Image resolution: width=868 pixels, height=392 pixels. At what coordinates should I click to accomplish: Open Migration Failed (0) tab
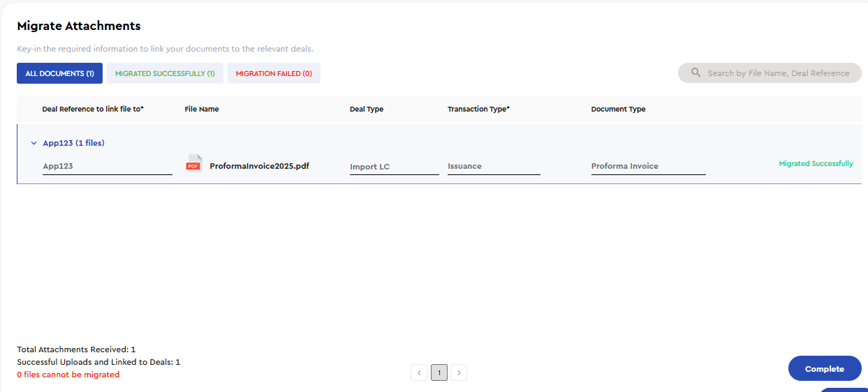pyautogui.click(x=274, y=73)
